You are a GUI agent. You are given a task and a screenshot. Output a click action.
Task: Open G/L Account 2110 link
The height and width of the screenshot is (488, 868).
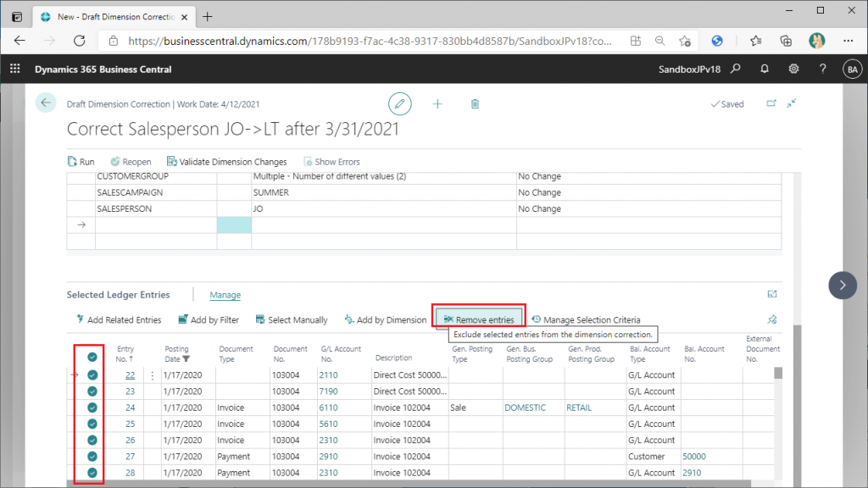pos(328,374)
